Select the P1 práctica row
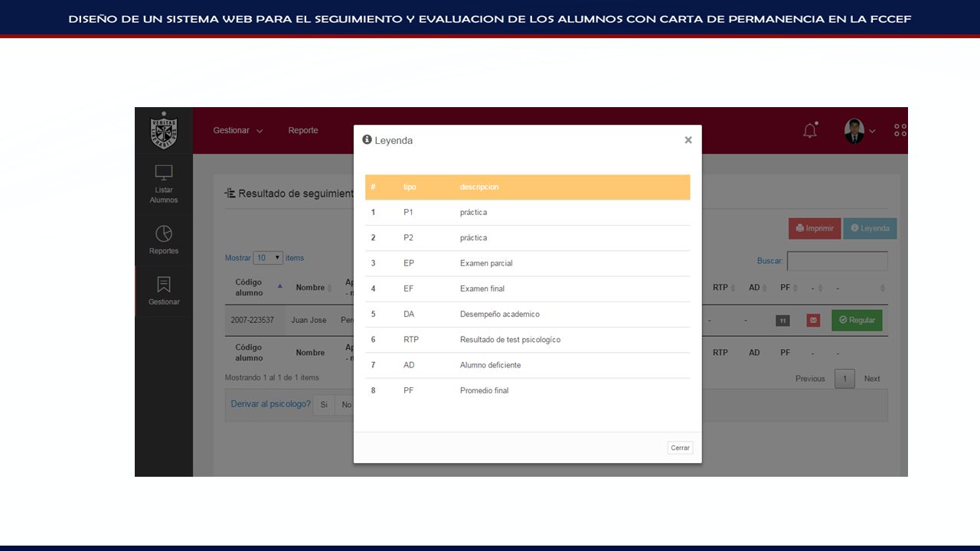 [528, 212]
